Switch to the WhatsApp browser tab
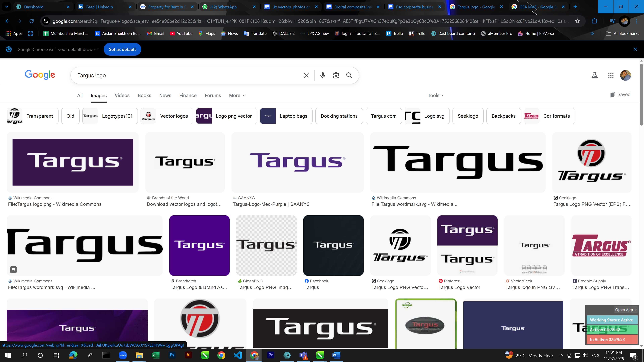 coord(229,7)
